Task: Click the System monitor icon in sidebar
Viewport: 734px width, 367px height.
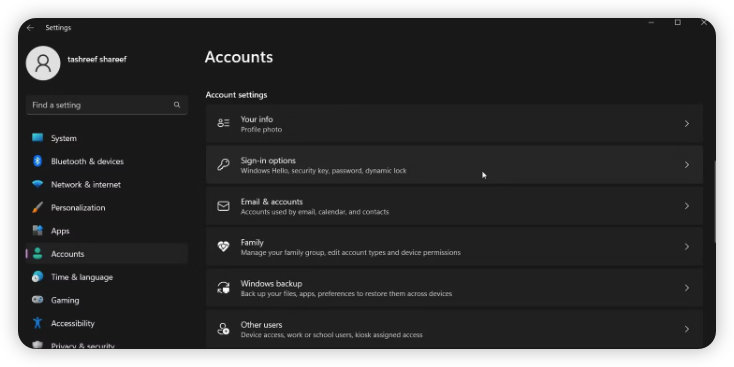Action: 37,138
